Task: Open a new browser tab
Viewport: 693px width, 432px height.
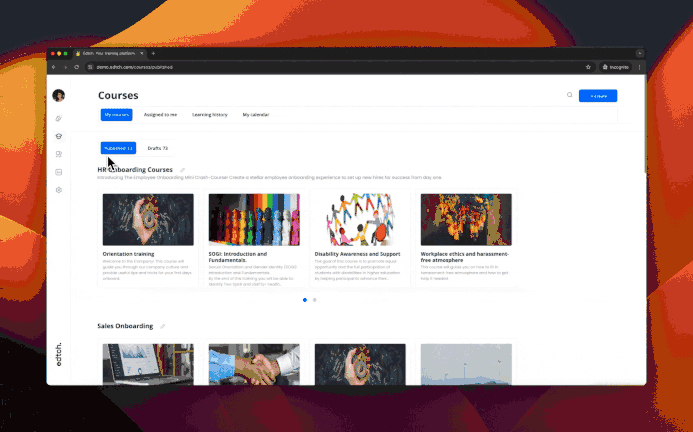Action: click(x=153, y=54)
